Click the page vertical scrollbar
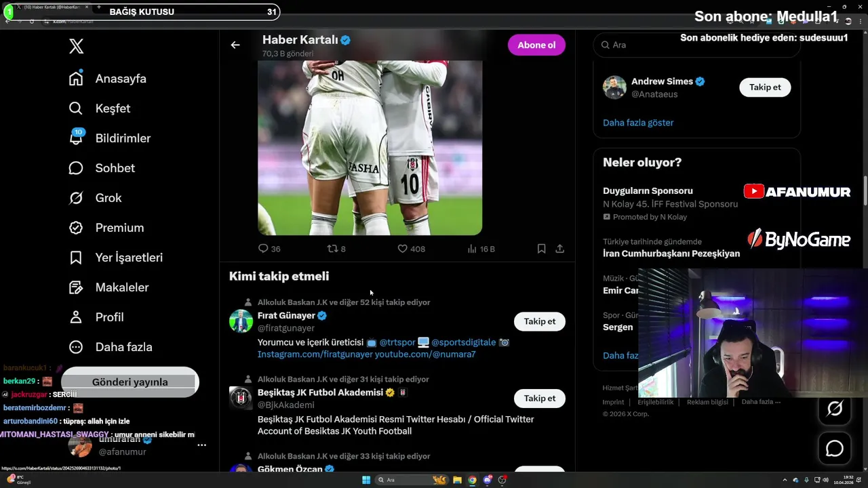 [x=865, y=191]
